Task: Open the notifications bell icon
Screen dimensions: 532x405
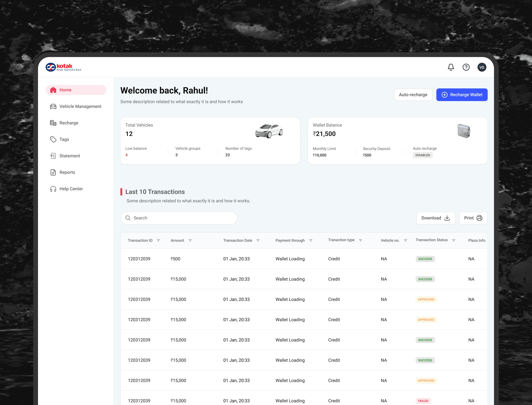Action: pos(451,67)
